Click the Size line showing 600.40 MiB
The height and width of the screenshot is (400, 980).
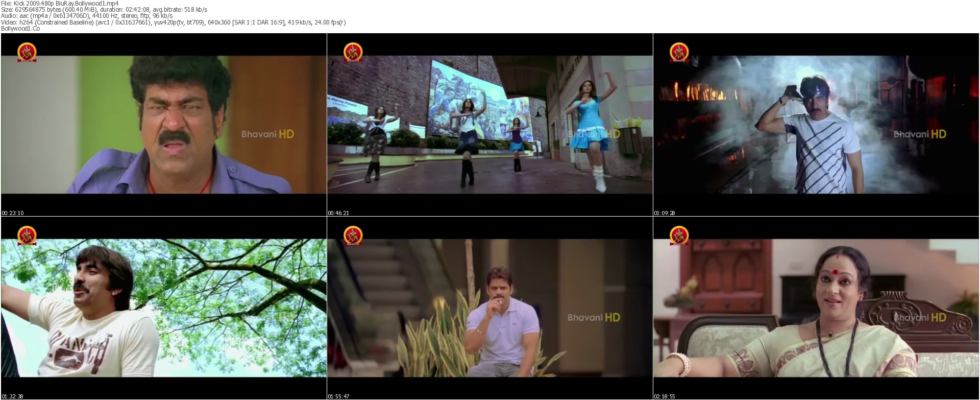[x=104, y=10]
